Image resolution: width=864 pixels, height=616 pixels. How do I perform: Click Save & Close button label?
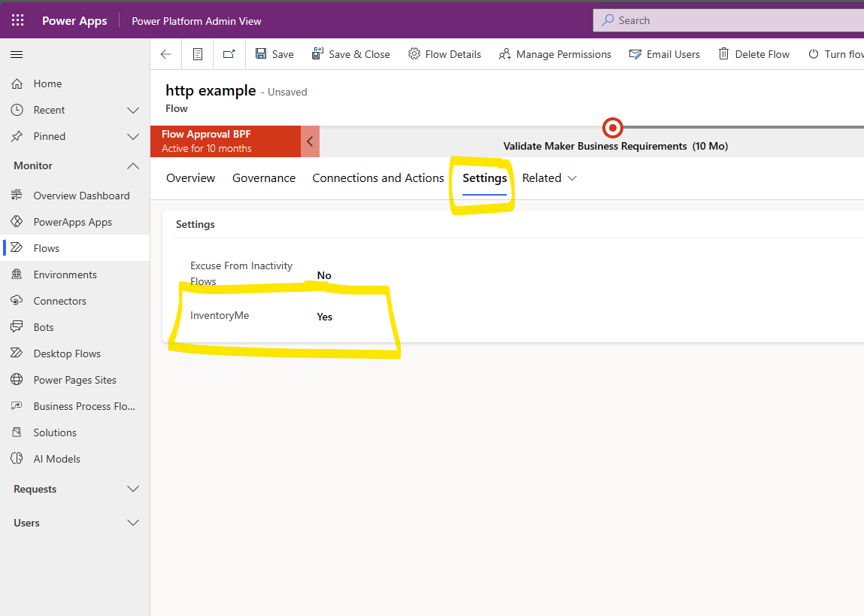(x=359, y=54)
